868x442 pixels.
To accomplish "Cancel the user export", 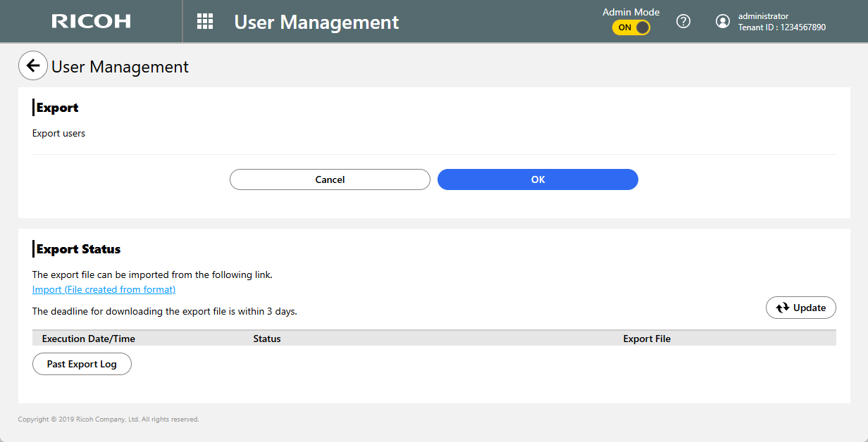I will (330, 179).
